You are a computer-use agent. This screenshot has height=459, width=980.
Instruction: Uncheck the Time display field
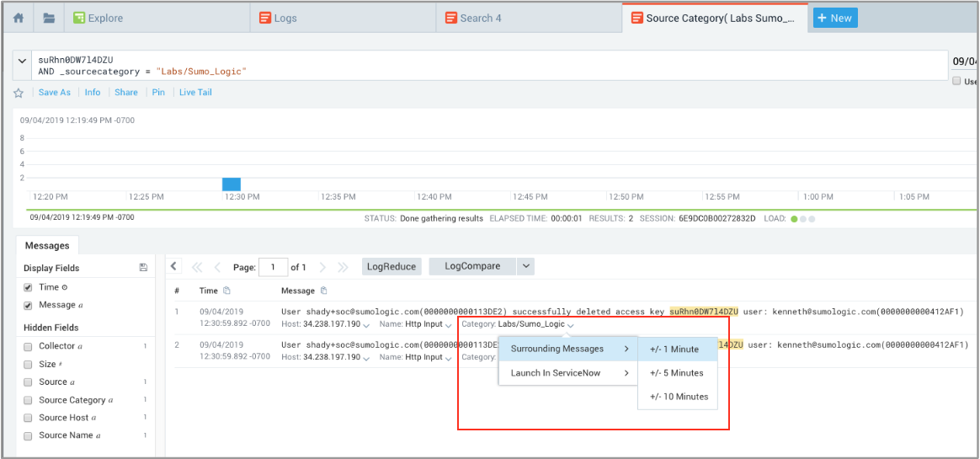pos(29,287)
